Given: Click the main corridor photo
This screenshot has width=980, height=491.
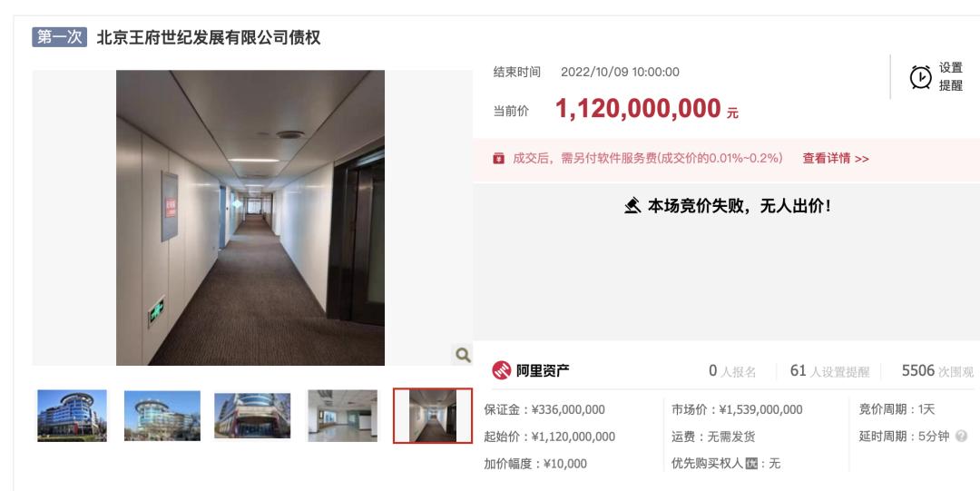Looking at the screenshot, I should point(250,218).
